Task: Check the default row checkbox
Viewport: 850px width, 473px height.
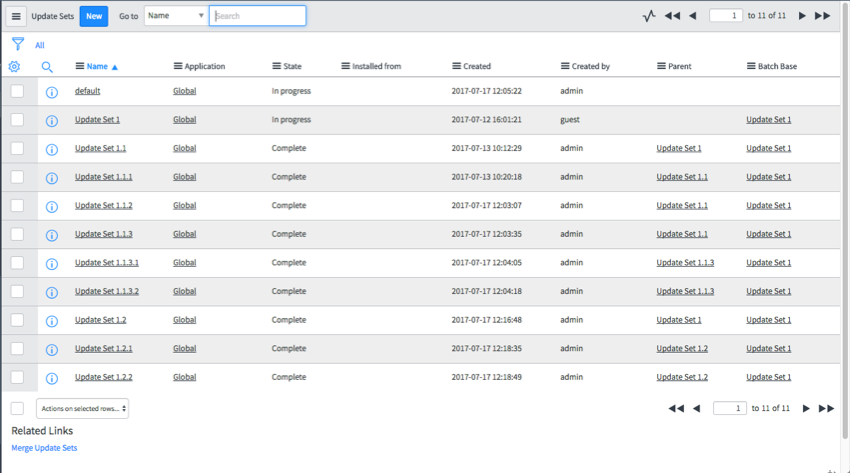Action: pyautogui.click(x=17, y=91)
